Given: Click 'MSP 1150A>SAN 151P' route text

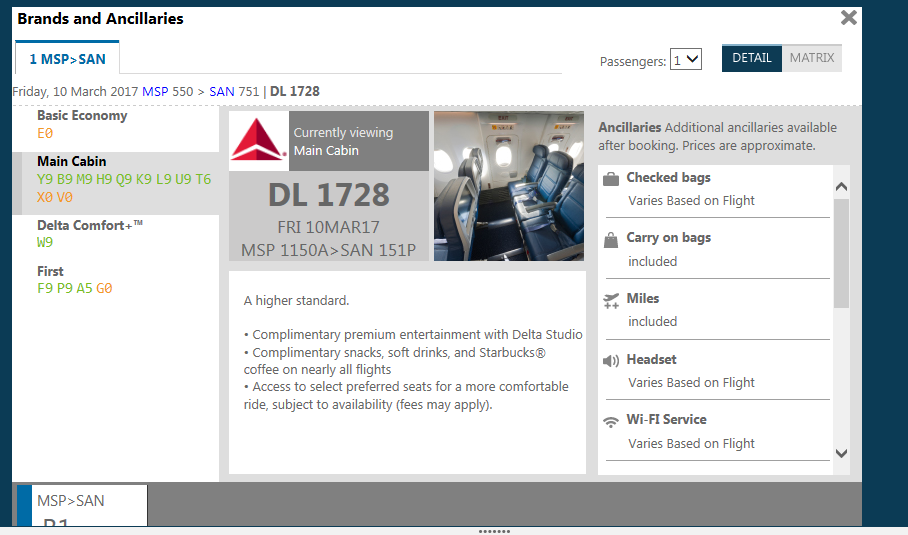Looking at the screenshot, I should point(328,250).
